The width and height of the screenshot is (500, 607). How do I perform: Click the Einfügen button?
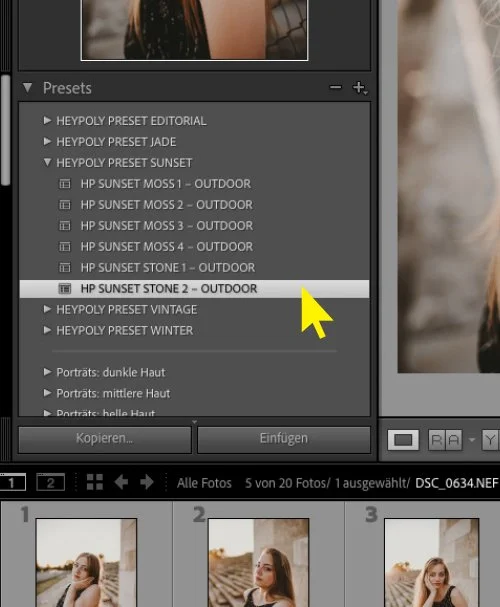[284, 439]
